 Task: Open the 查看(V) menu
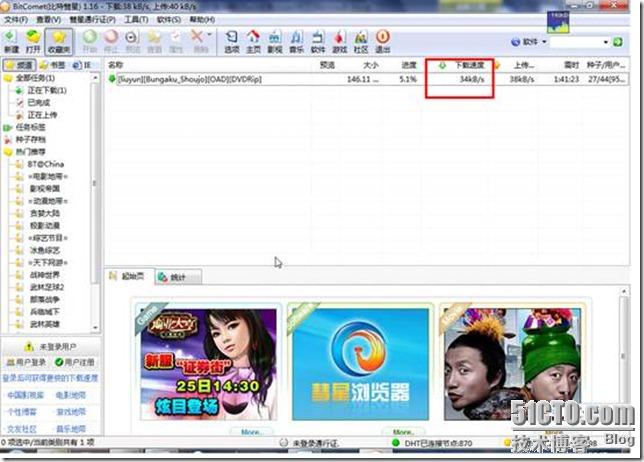[x=48, y=20]
